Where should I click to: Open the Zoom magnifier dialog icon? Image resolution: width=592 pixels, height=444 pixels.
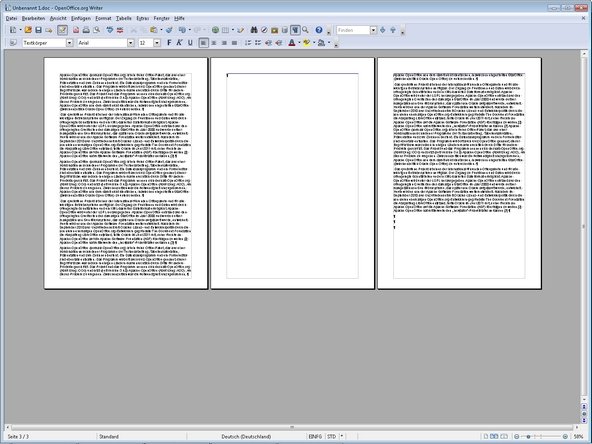[305, 30]
